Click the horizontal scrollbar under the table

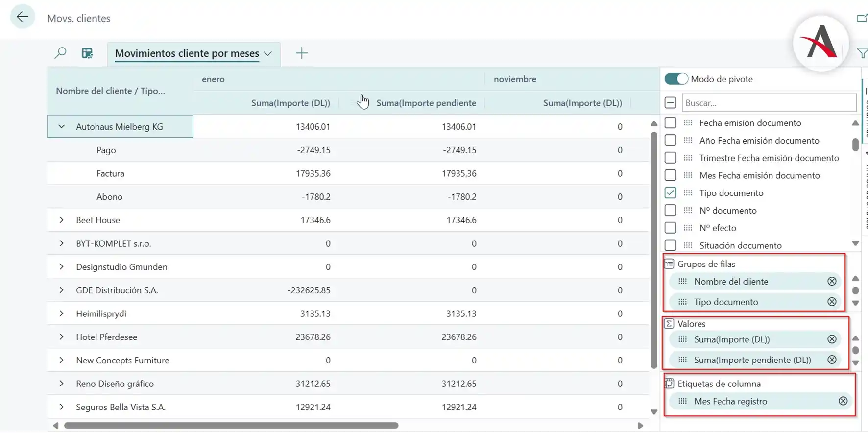(x=231, y=426)
